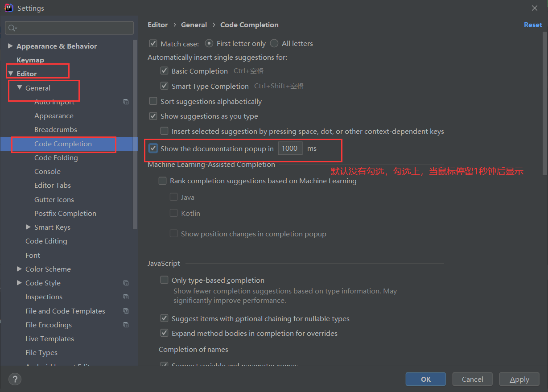
Task: Click the Apply button
Action: pos(519,379)
